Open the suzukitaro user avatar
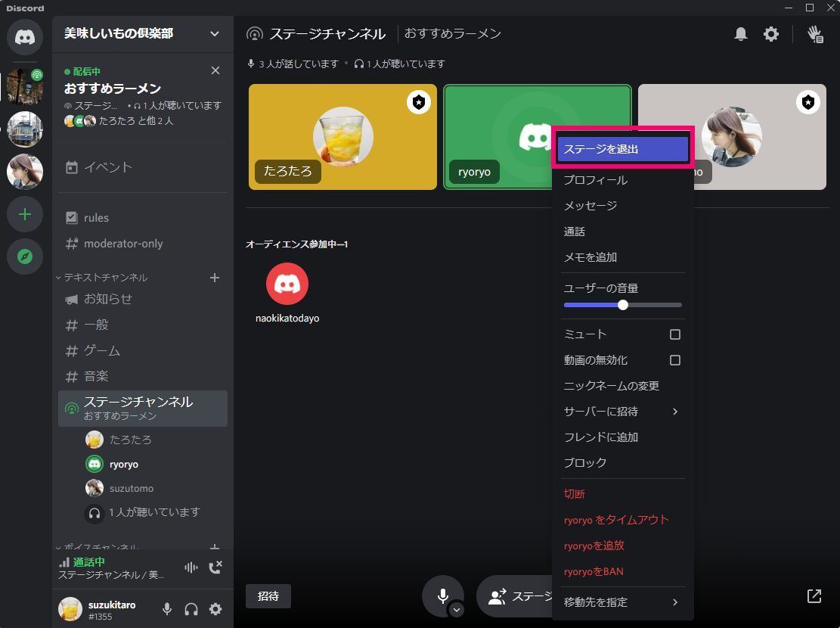Viewport: 840px width, 628px height. pyautogui.click(x=70, y=608)
